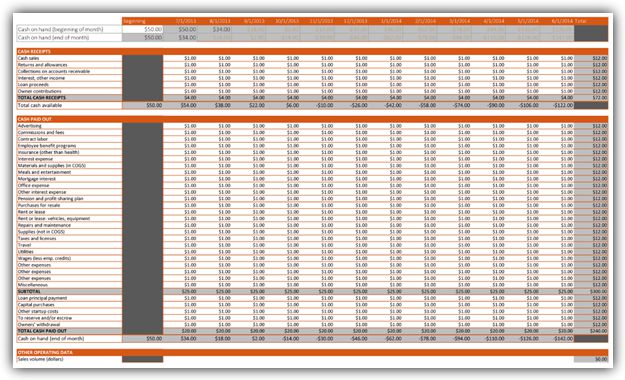
Task: Select the 'Interest expense' row label
Action: (35, 159)
